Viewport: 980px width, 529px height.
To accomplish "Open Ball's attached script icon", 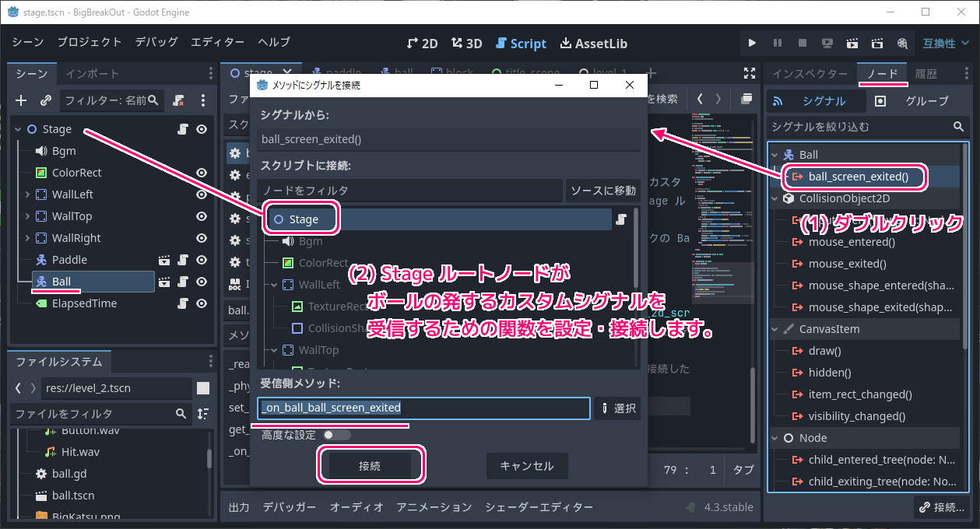I will tap(183, 282).
